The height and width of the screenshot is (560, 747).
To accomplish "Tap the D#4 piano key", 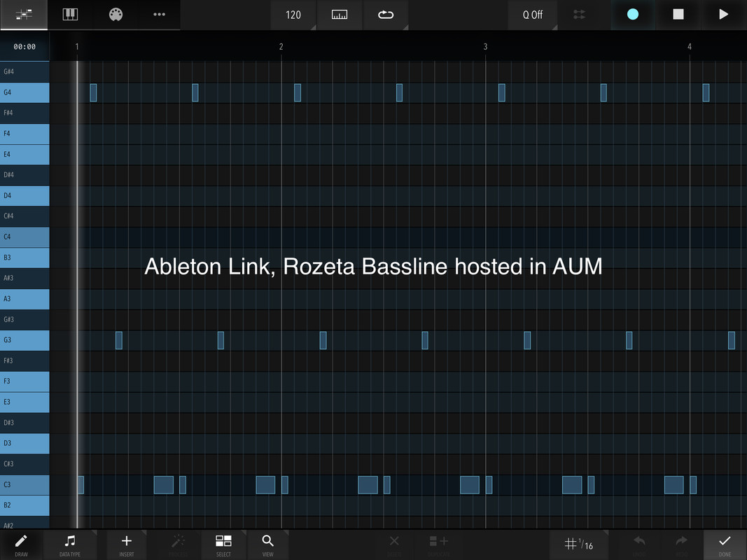I will [25, 175].
